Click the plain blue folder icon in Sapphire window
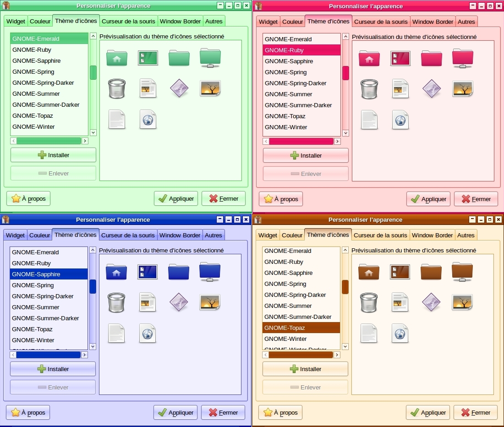This screenshot has width=504, height=427. (179, 272)
